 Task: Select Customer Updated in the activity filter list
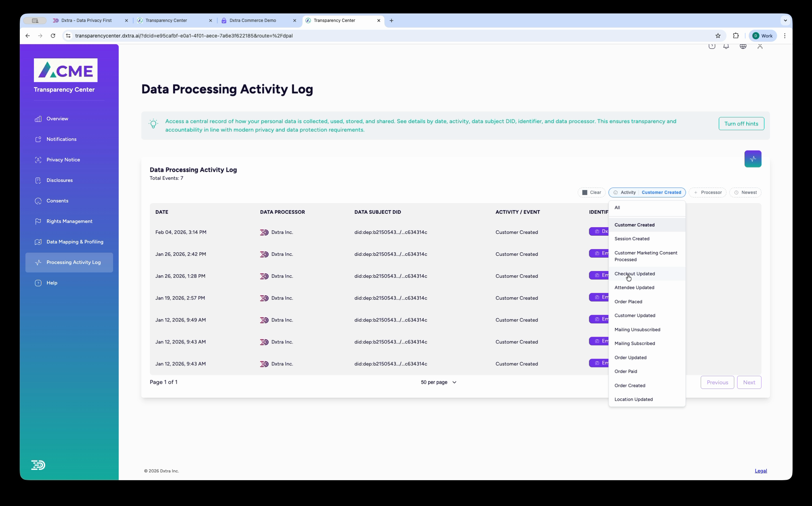click(634, 315)
